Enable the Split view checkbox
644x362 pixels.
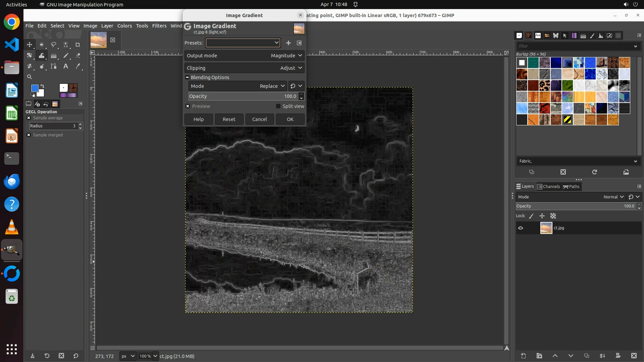278,106
